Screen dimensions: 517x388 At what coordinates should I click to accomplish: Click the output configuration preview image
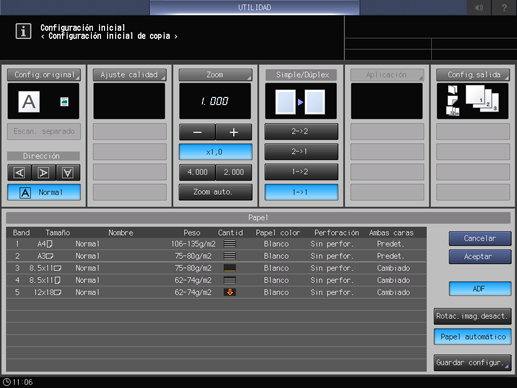(472, 101)
